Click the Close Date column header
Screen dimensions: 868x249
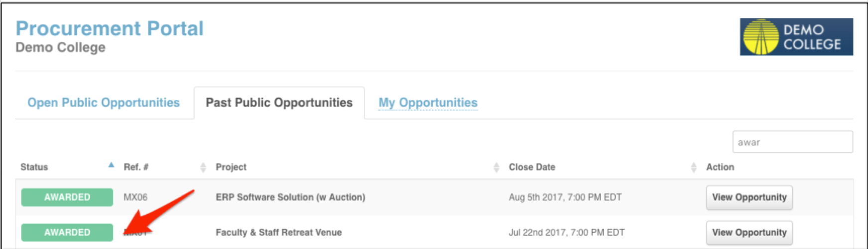(532, 167)
